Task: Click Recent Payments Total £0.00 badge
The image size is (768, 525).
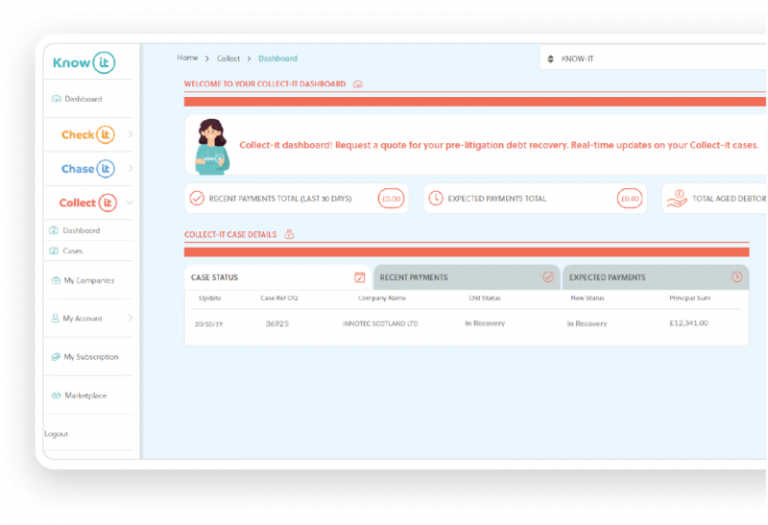Action: coord(391,198)
